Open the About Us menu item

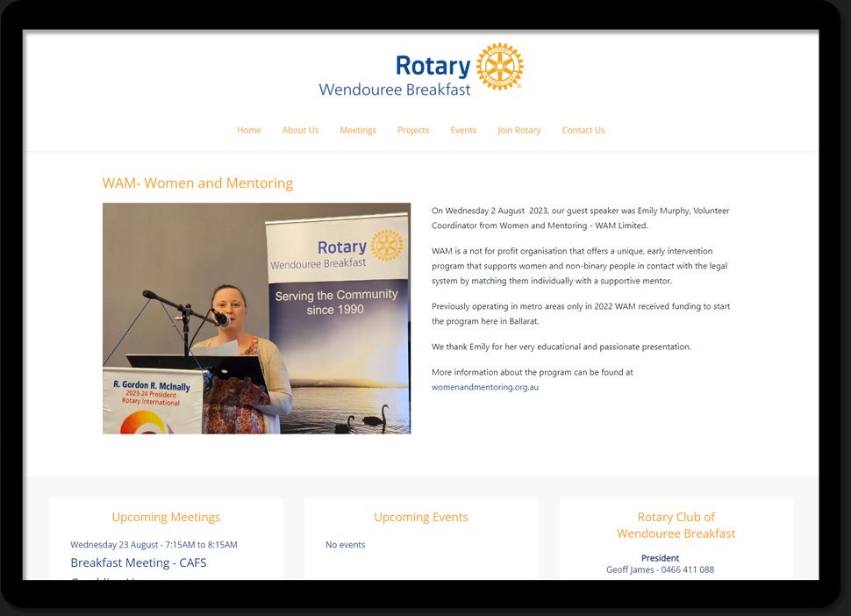[x=300, y=130]
